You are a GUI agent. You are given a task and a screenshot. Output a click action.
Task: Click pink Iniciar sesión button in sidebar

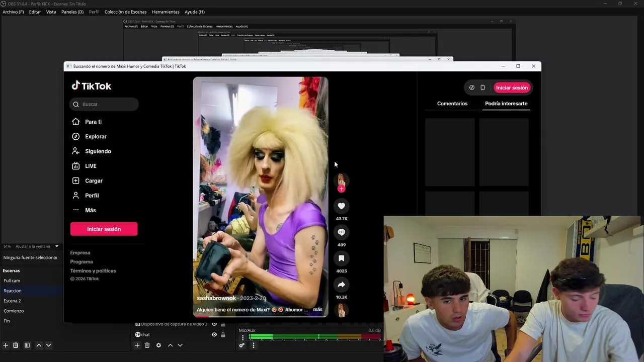click(104, 229)
